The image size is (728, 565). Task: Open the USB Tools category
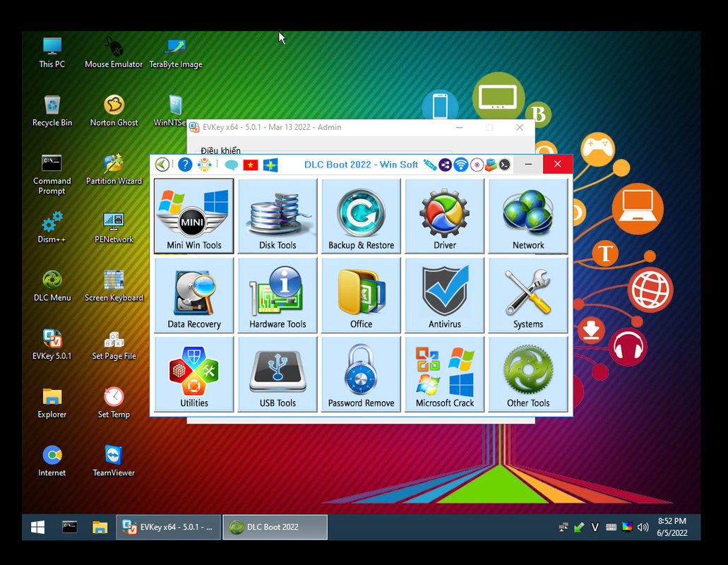[x=278, y=374]
